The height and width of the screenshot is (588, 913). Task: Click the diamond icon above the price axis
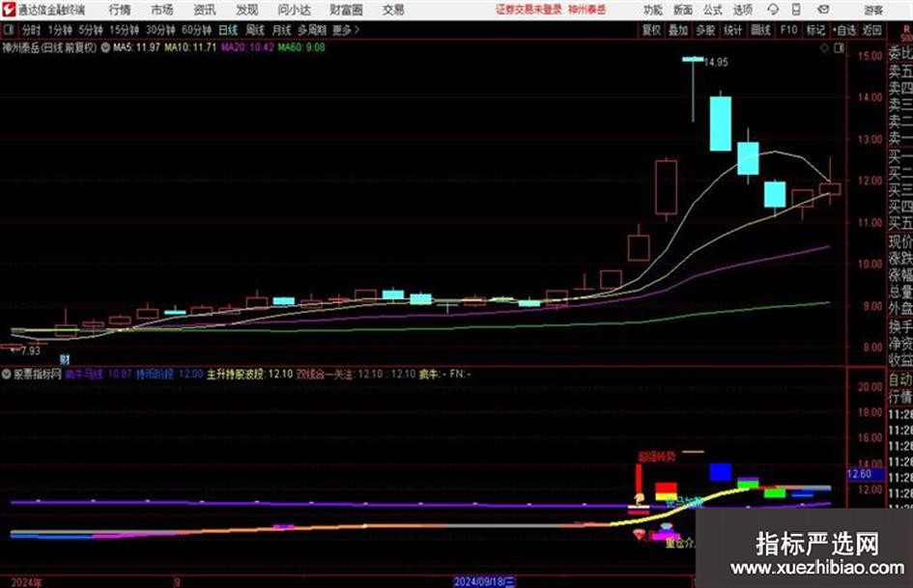[824, 48]
